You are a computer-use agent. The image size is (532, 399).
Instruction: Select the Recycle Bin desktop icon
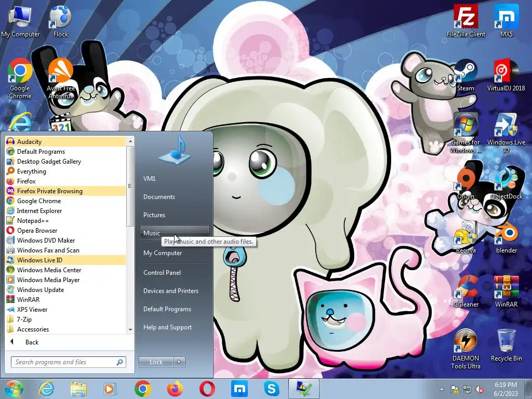[506, 345]
